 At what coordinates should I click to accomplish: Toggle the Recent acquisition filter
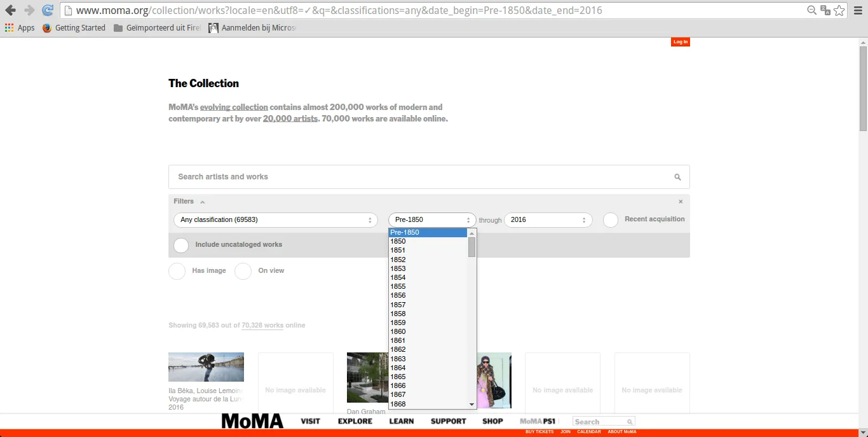pyautogui.click(x=611, y=220)
